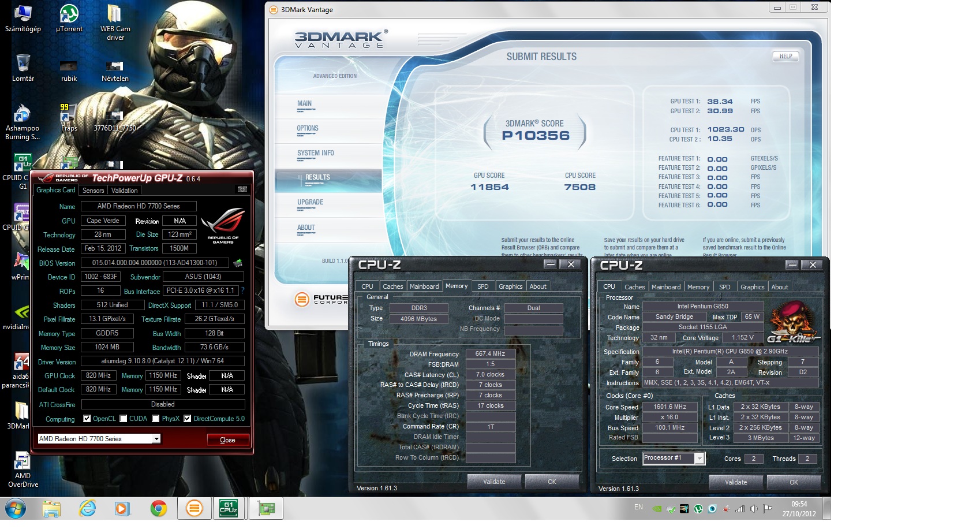This screenshot has width=980, height=529.
Task: Switch to GPU-Z taskbar button
Action: (x=266, y=509)
